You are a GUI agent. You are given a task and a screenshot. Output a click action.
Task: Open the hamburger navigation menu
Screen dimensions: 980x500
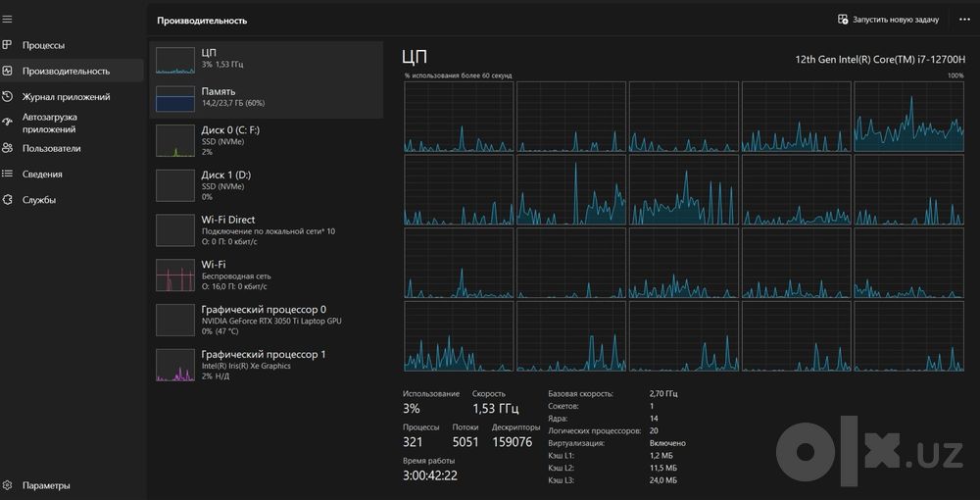[7, 20]
